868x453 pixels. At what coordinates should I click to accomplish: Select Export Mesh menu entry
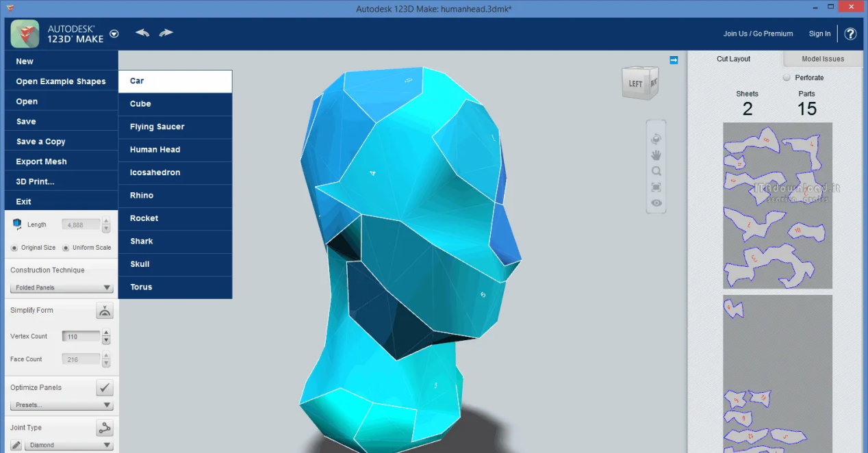tap(62, 161)
